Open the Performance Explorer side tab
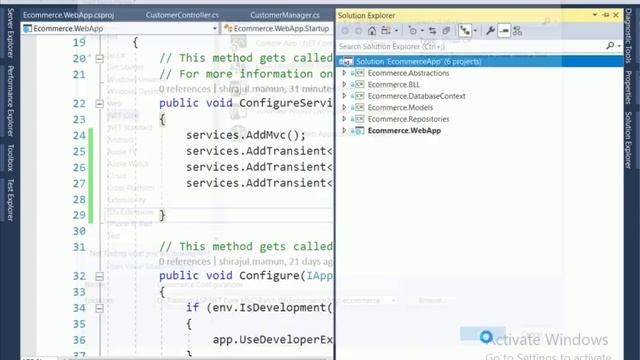640x360 pixels. 11,101
